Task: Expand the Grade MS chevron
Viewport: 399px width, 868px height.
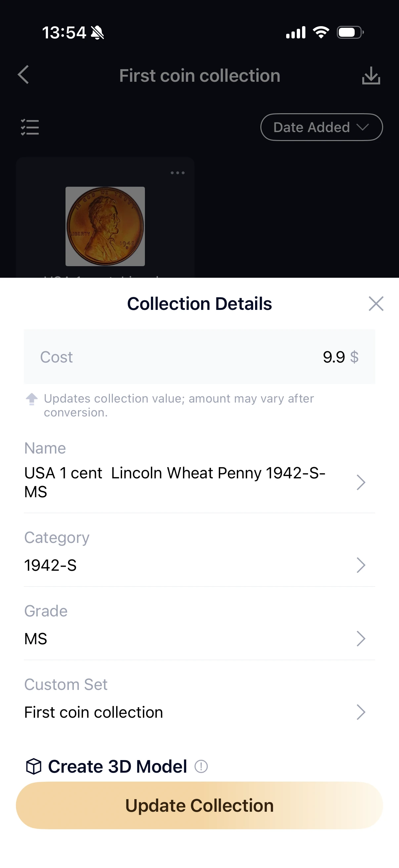Action: [x=361, y=639]
